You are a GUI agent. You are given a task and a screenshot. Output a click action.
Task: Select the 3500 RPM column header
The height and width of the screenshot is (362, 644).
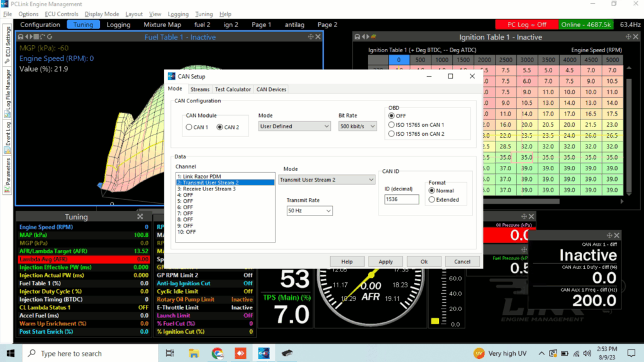click(x=548, y=60)
